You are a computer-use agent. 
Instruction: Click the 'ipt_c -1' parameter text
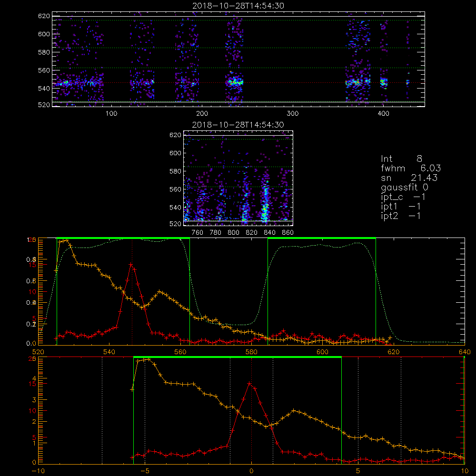coord(403,198)
